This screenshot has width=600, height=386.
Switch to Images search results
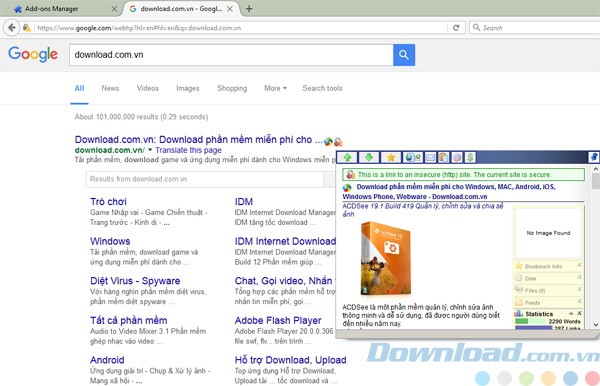click(x=188, y=88)
